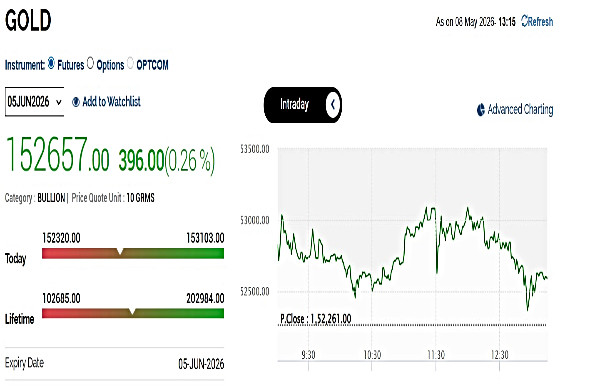Open Advanced Charting link
Viewport: 600px width, 388px height.
(x=520, y=109)
